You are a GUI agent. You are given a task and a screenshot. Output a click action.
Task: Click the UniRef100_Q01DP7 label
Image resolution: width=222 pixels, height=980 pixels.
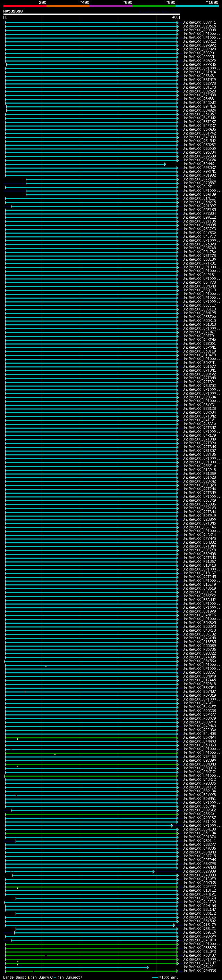(199, 206)
